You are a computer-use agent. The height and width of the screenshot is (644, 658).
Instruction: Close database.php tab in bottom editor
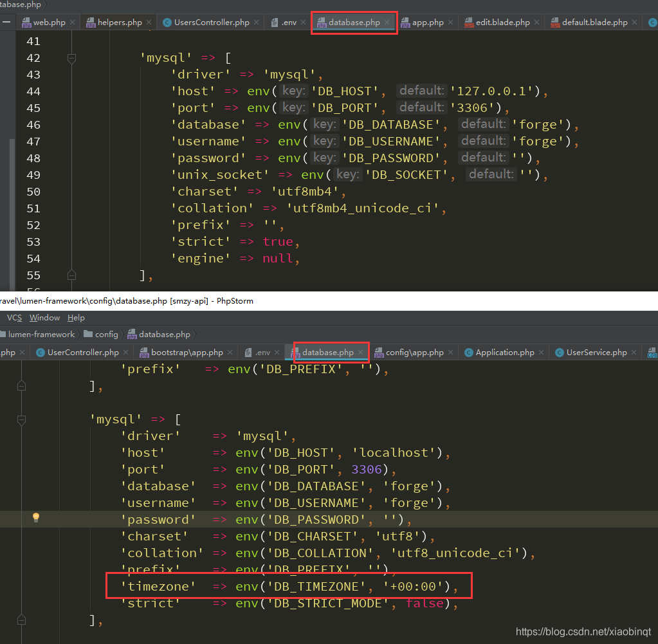[x=360, y=352]
